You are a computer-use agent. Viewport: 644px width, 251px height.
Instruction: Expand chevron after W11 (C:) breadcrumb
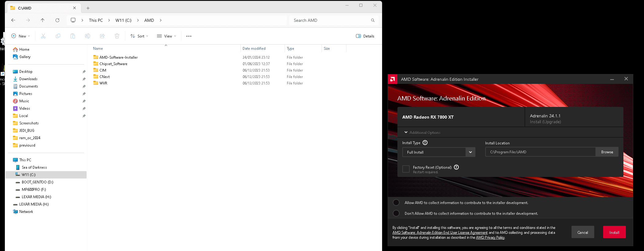pyautogui.click(x=138, y=20)
